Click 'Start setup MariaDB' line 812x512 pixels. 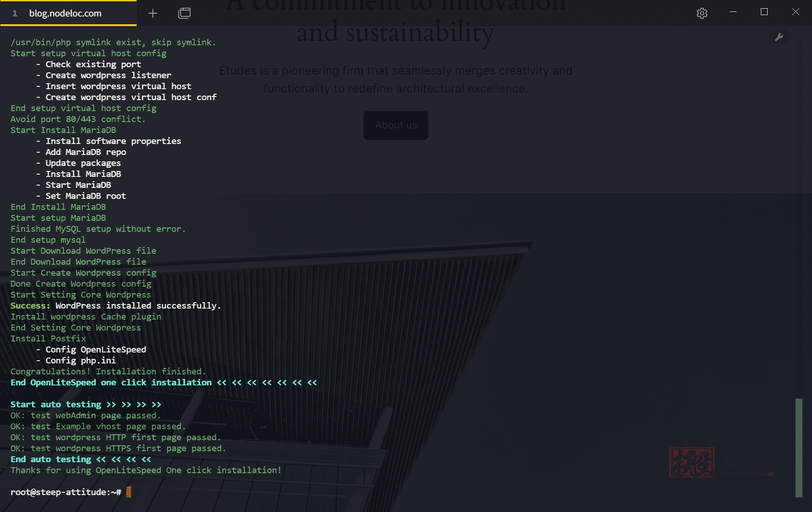point(58,218)
